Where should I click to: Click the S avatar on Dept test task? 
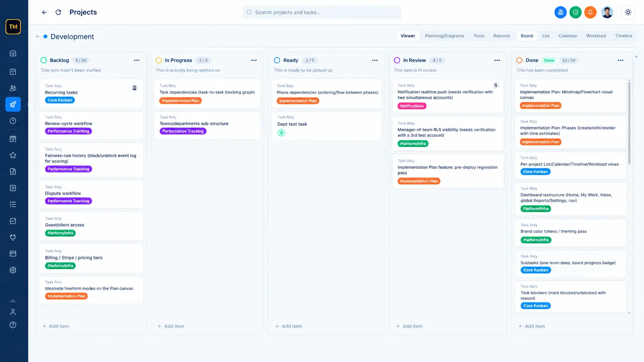(x=282, y=133)
